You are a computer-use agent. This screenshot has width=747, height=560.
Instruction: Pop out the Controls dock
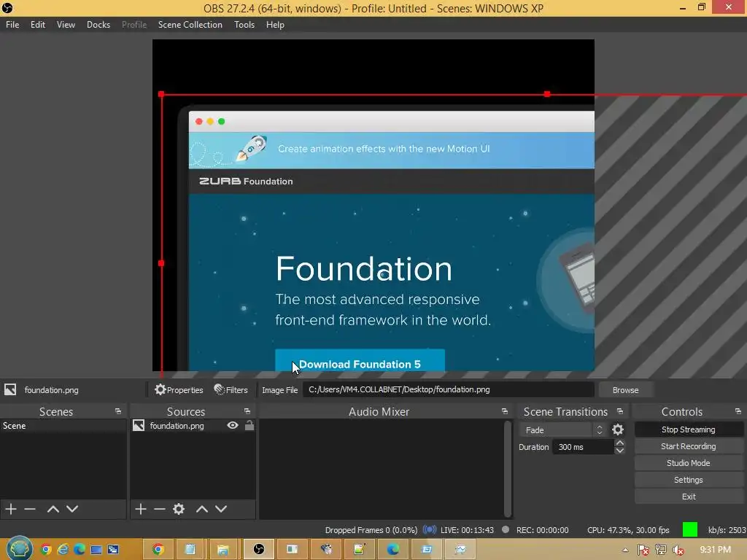click(x=738, y=411)
